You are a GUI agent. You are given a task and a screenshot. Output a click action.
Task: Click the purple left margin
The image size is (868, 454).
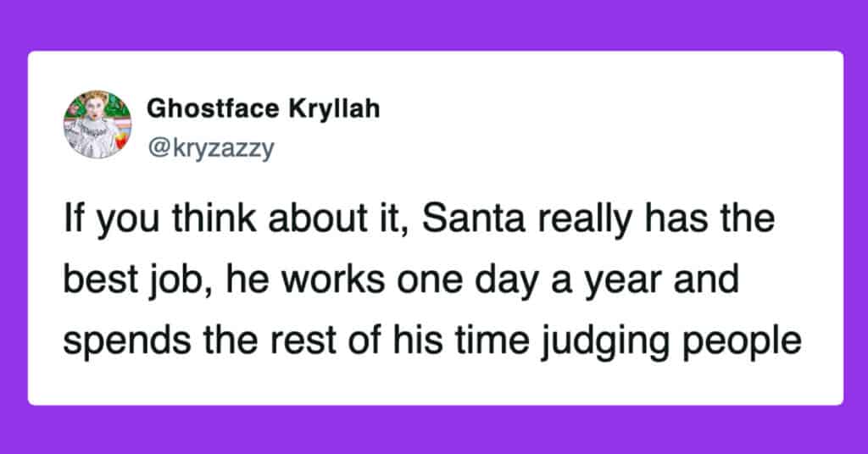point(13,229)
